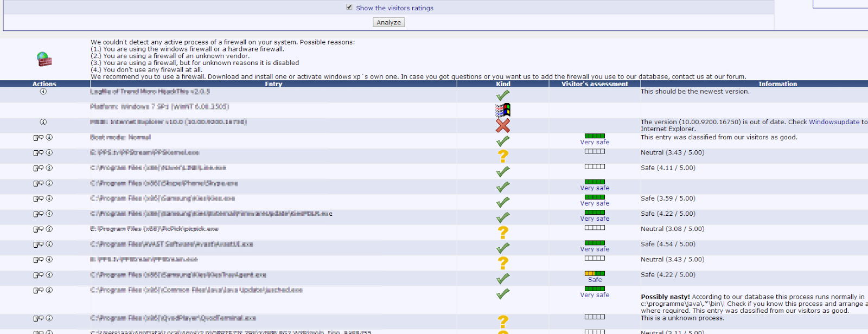Viewport: 868px width, 334px height.
Task: Click the Information column header
Action: (x=777, y=84)
